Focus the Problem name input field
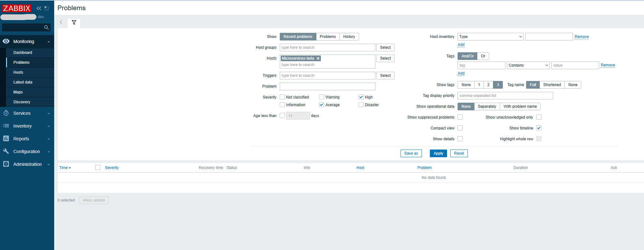The width and height of the screenshot is (644, 250). 328,86
